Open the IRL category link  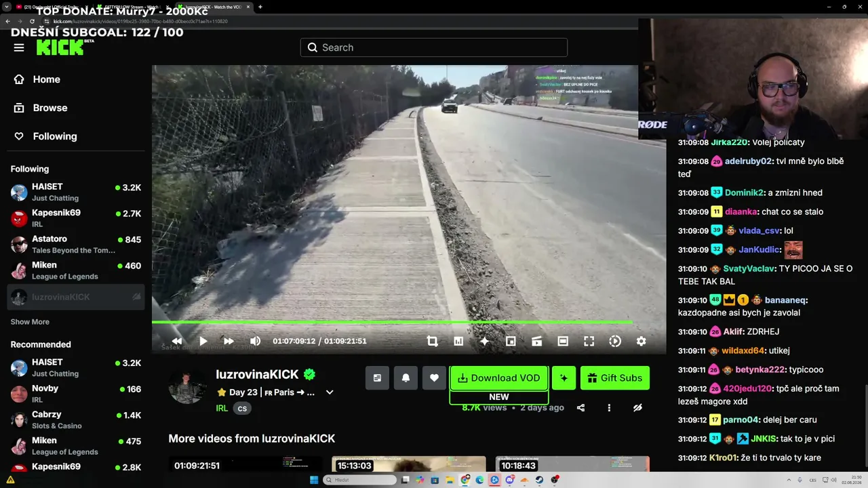point(222,408)
